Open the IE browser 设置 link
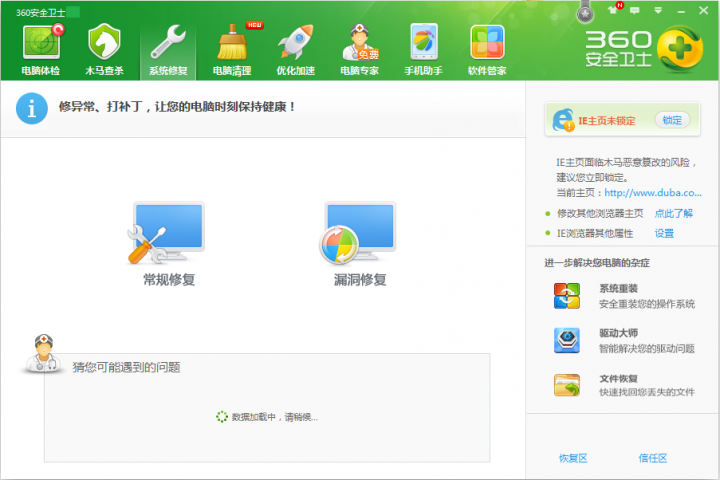This screenshot has height=480, width=720. pyautogui.click(x=664, y=233)
